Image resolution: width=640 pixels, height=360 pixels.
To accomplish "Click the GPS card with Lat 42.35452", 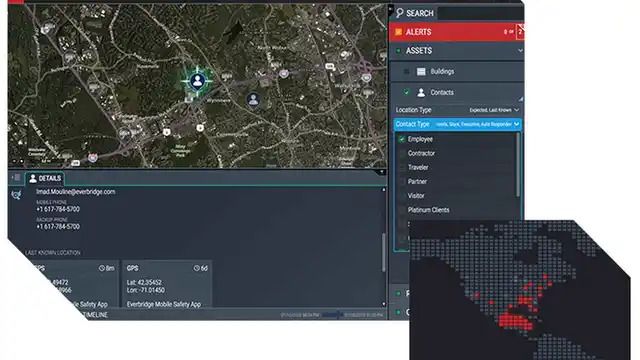I will tap(167, 284).
